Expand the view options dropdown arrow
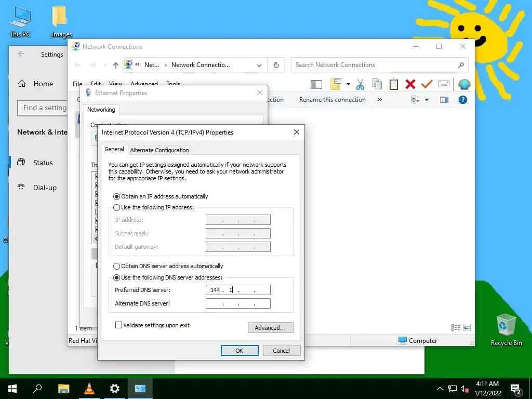Screen dimensions: 532x399 [427, 100]
